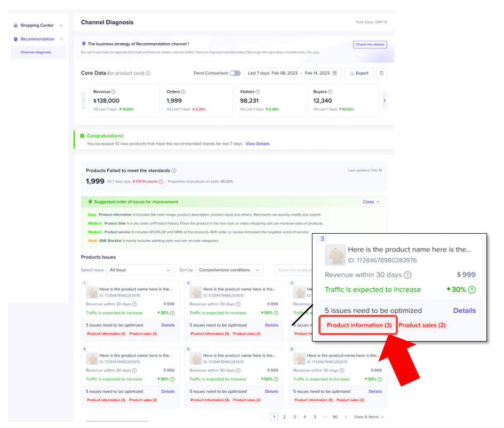504x428 pixels.
Task: Select Channel diagnosis in sidebar
Action: 36,52
